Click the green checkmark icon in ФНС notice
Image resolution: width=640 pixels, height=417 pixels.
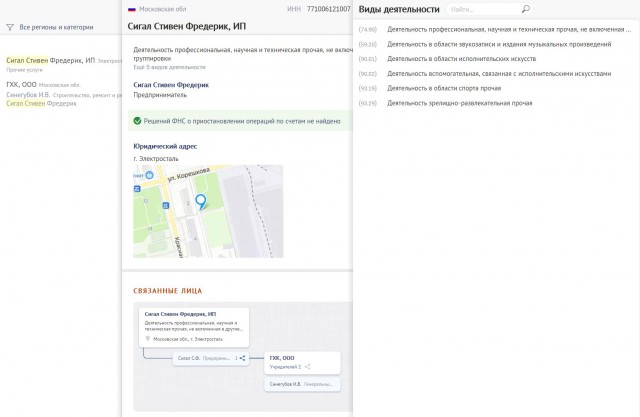click(137, 121)
